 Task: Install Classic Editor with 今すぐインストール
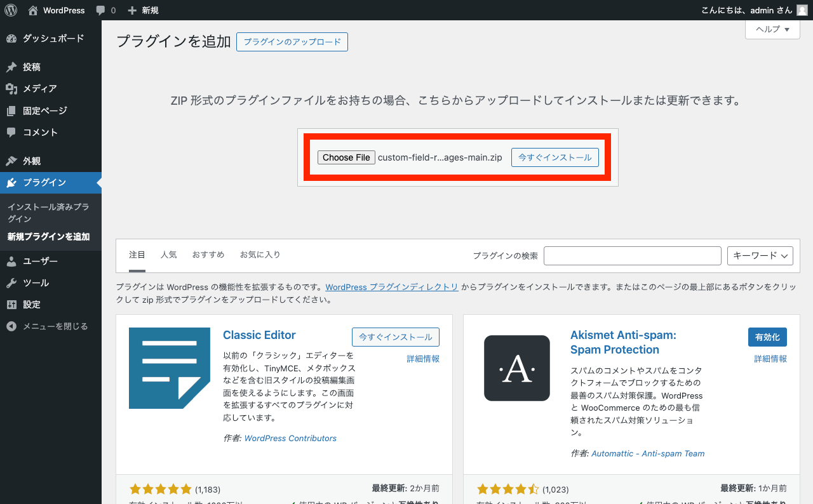(396, 337)
